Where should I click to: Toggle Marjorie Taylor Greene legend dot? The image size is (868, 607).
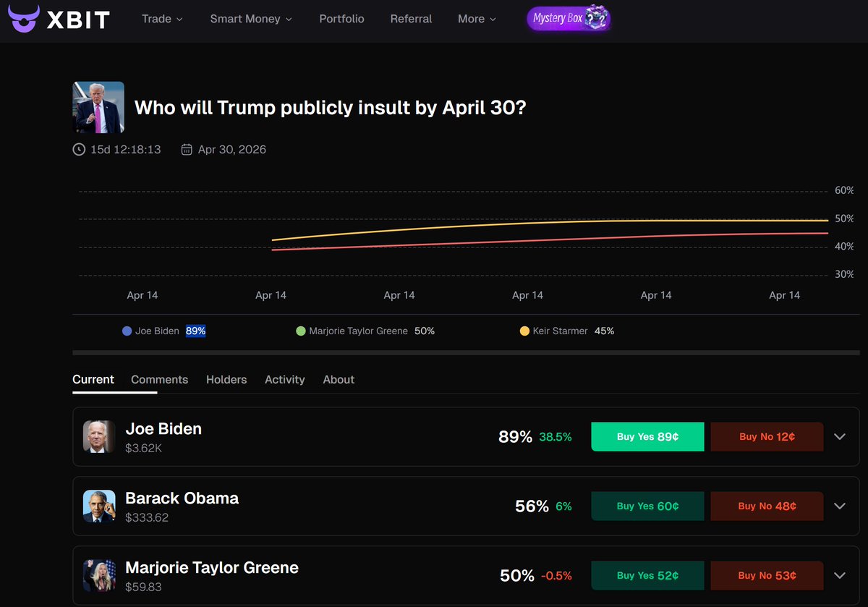pyautogui.click(x=301, y=331)
